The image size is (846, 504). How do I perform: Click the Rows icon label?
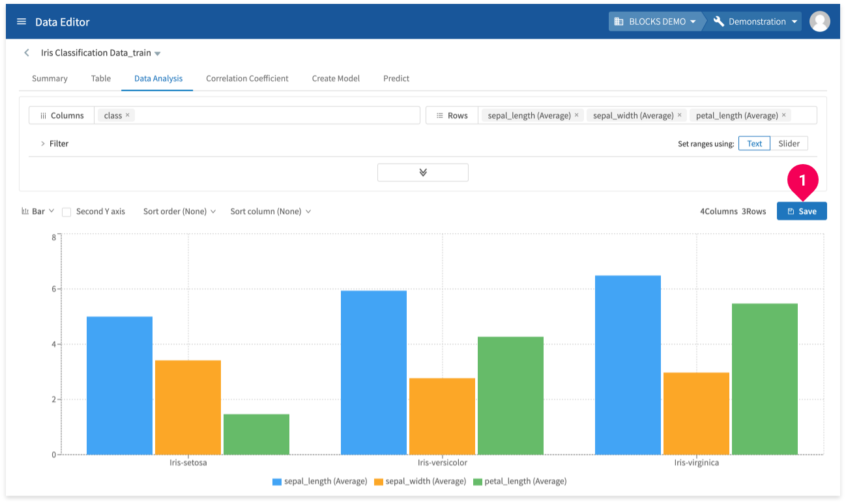point(452,115)
